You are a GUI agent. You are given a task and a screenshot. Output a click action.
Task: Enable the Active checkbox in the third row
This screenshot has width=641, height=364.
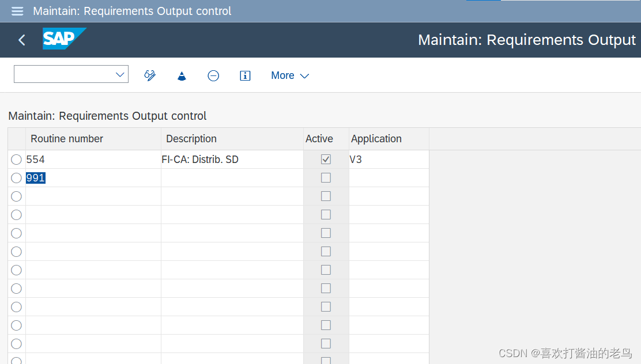(326, 196)
